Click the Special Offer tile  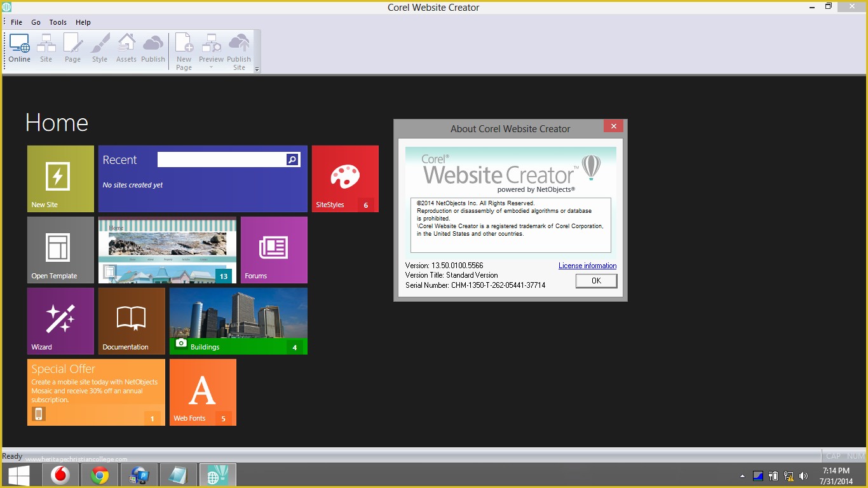(x=96, y=392)
